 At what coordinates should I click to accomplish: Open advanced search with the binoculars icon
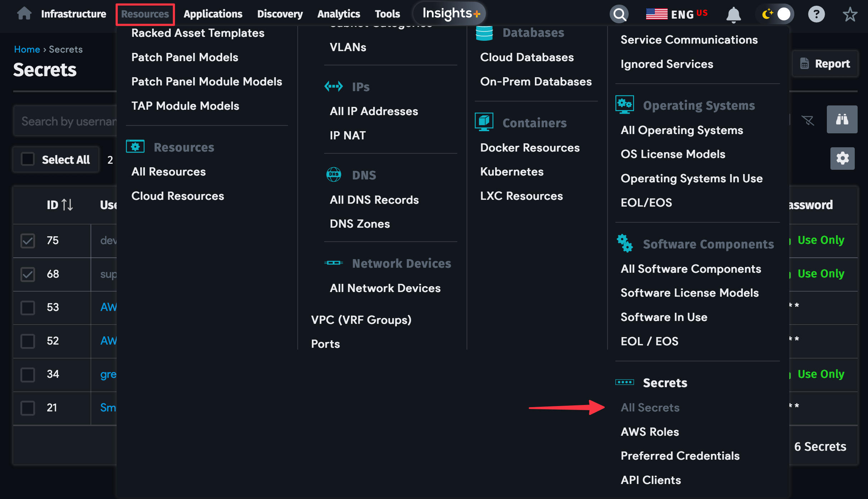point(842,119)
